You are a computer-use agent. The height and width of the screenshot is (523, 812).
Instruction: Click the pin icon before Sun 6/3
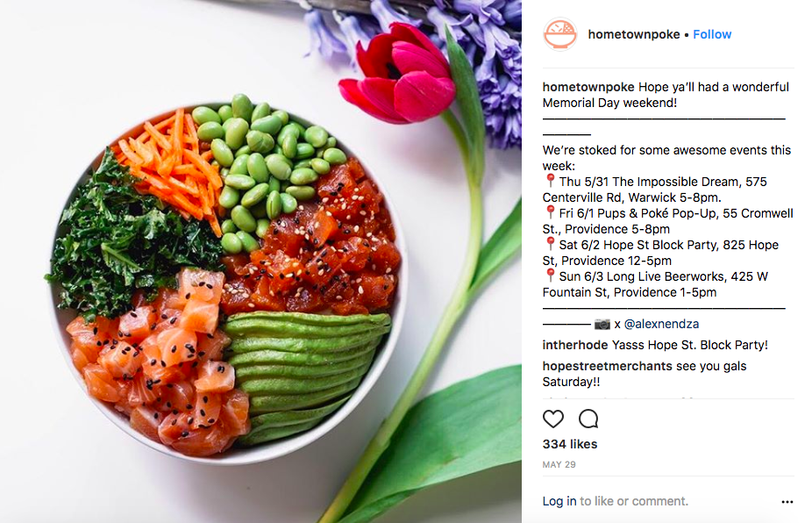click(x=550, y=276)
